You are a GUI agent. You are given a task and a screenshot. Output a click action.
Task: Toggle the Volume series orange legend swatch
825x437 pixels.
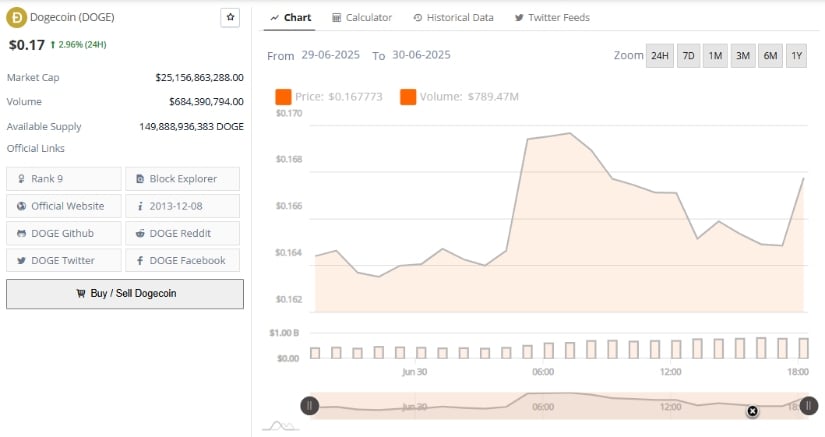(408, 97)
